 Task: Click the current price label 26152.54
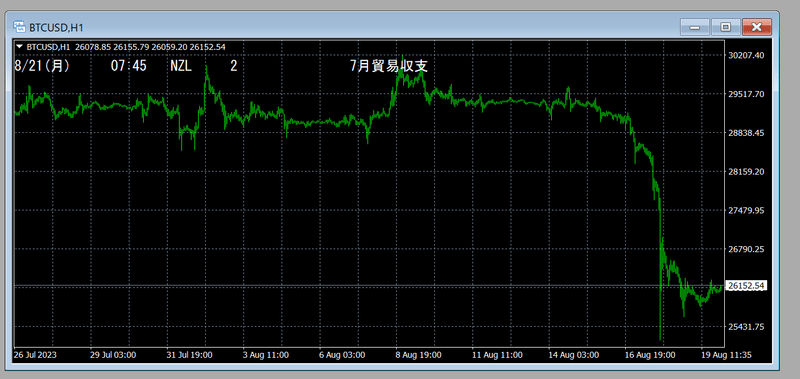point(746,287)
